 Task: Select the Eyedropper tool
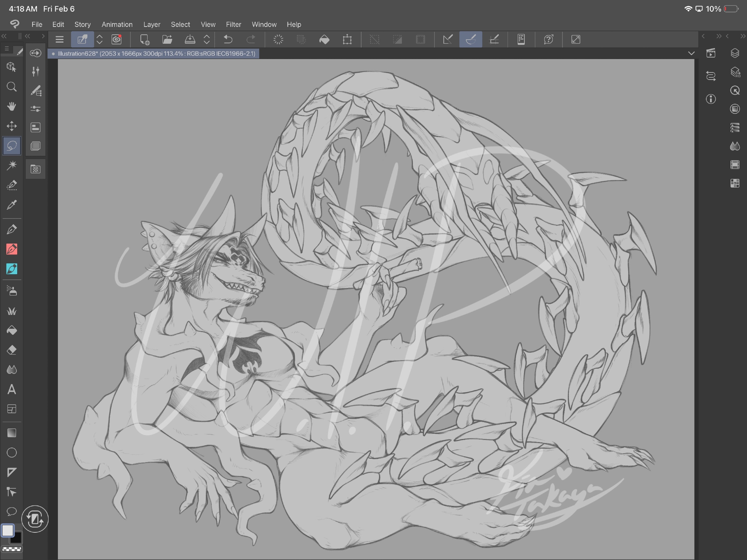tap(12, 205)
